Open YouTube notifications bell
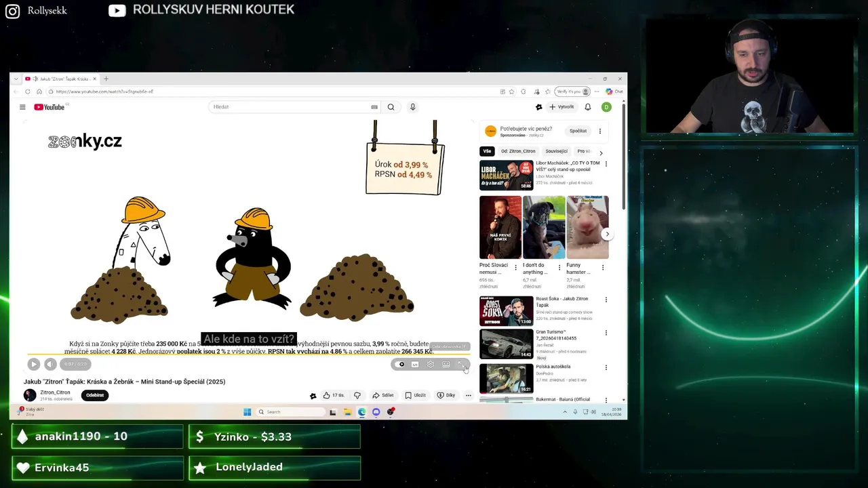The height and width of the screenshot is (488, 868). (588, 107)
